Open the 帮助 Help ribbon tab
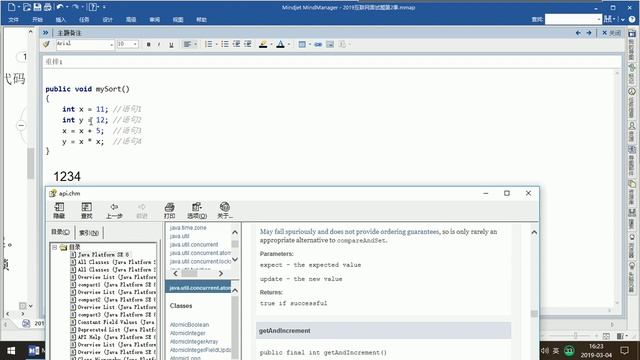 (201, 20)
